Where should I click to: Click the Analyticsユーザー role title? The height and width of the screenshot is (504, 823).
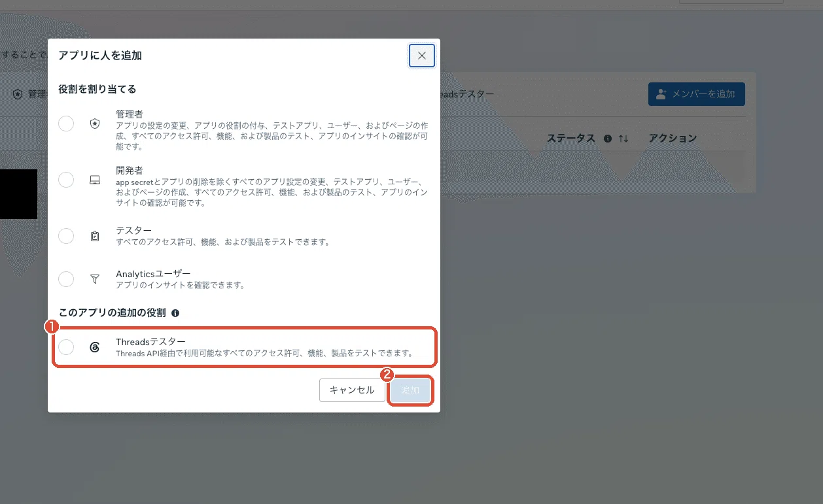click(x=153, y=274)
